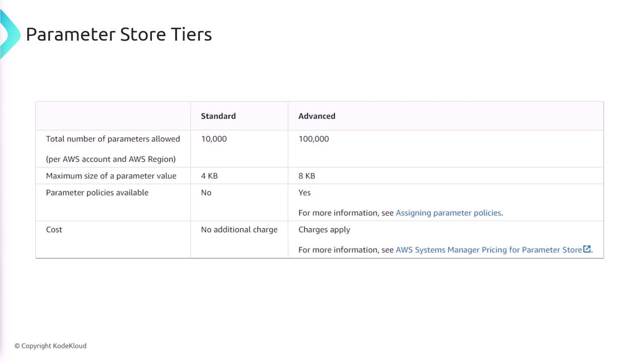This screenshot has height=362, width=644.
Task: Click the Copyright KodeKloud footer text
Action: [x=50, y=346]
